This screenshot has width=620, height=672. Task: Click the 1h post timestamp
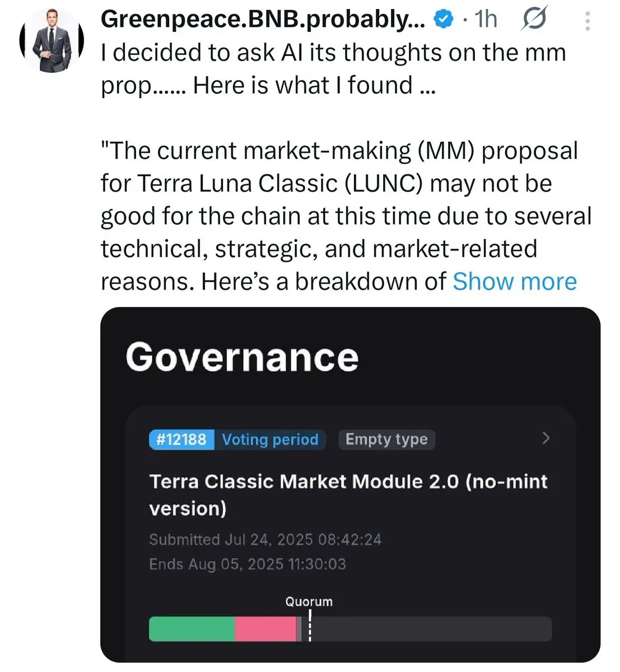(x=486, y=20)
